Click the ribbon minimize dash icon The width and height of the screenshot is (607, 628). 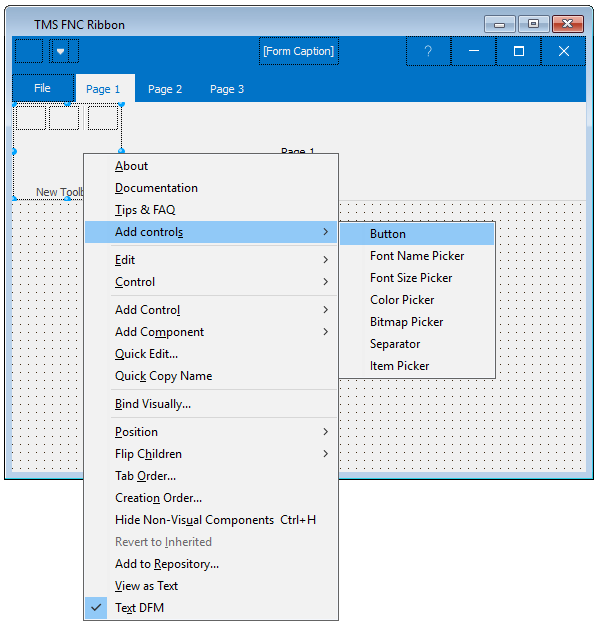[x=474, y=51]
